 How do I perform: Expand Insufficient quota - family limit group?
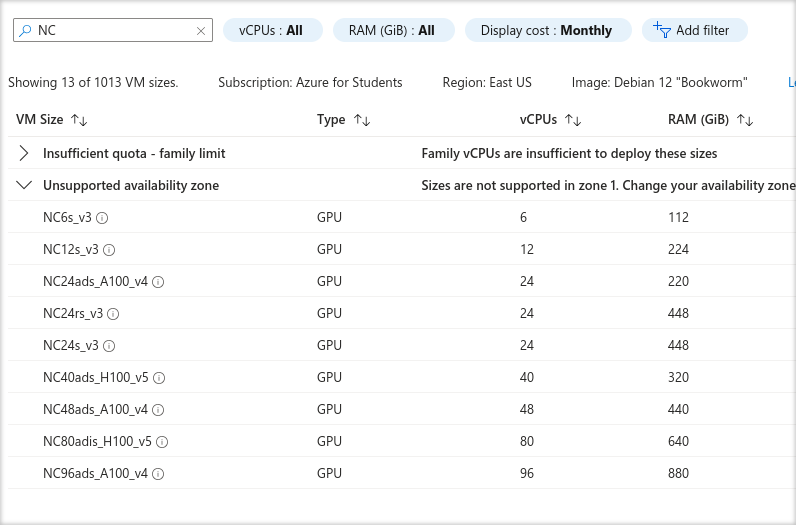coord(24,153)
